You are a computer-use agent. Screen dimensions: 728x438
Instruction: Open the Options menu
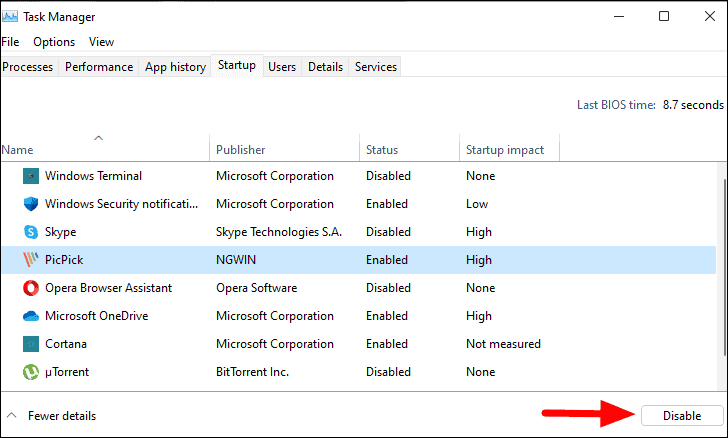tap(54, 42)
